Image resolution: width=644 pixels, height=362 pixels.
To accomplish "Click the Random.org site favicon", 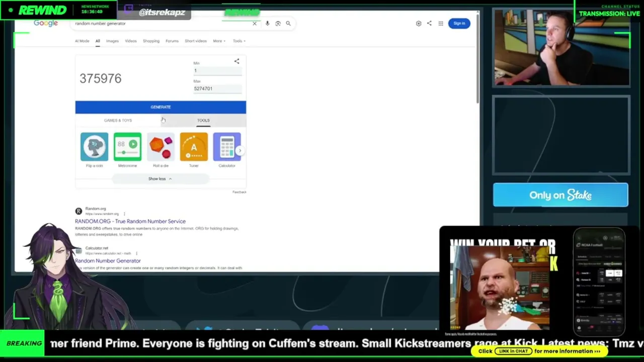I will click(x=78, y=211).
